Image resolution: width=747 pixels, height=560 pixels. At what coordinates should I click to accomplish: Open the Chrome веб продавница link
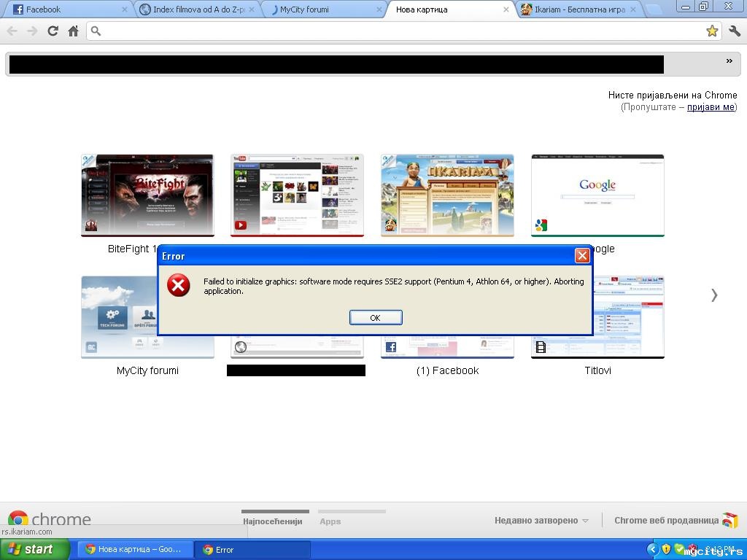point(667,521)
